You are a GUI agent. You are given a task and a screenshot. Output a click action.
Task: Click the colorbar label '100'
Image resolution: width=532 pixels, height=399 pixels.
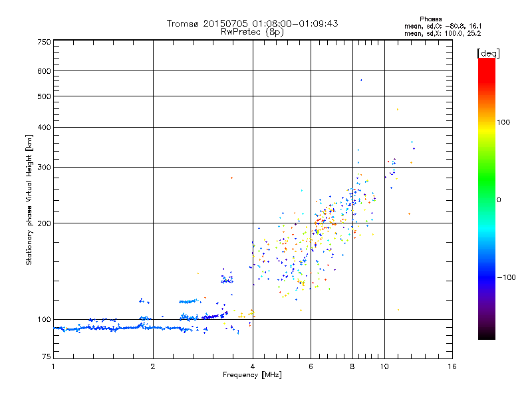pos(503,122)
